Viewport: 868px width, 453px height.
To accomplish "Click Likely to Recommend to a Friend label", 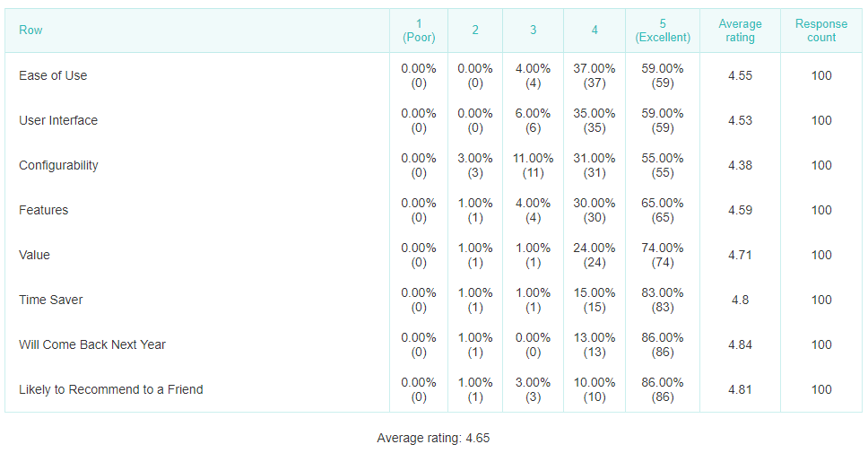I will tap(110, 389).
